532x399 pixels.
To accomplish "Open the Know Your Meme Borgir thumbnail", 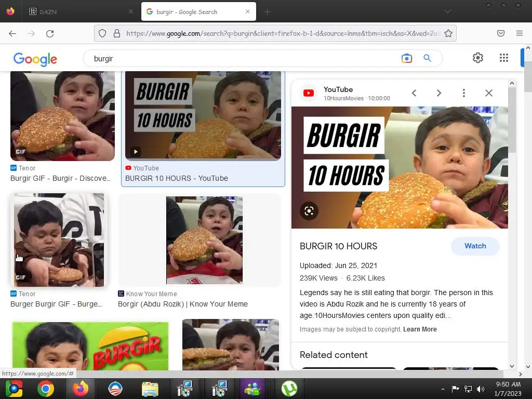I will (204, 240).
